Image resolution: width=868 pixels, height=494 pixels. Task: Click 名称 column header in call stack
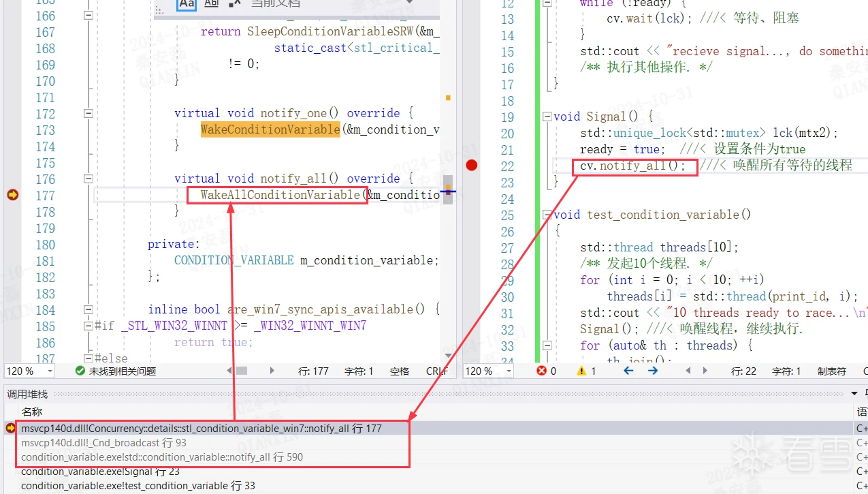[32, 412]
